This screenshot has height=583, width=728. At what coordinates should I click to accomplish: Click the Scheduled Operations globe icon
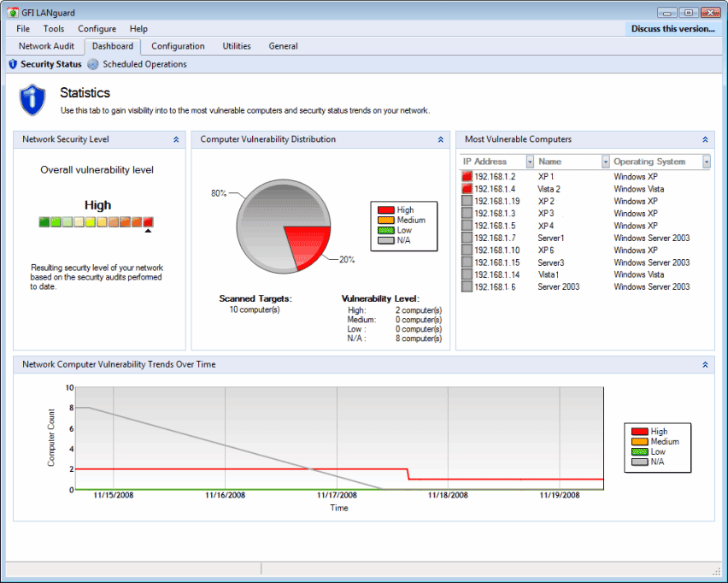click(x=93, y=64)
